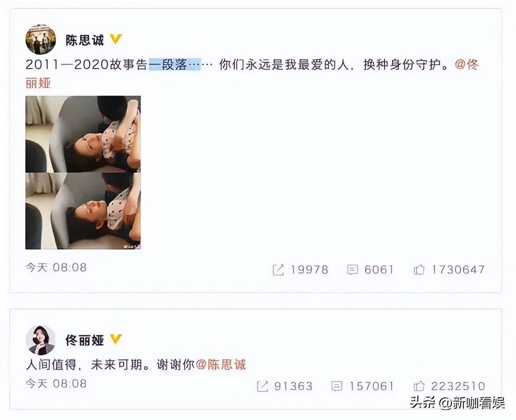
Task: Click the 头条 @新咖看娱 watermark
Action: pyautogui.click(x=457, y=403)
